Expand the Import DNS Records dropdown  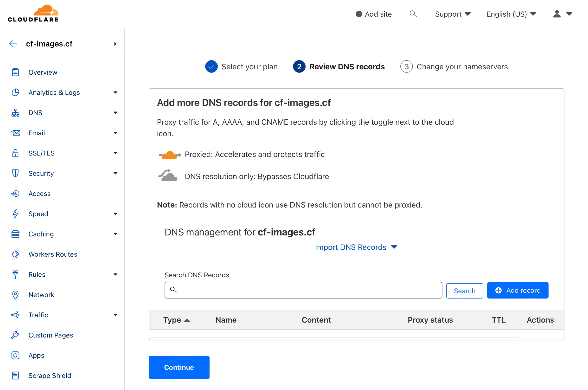pos(356,247)
